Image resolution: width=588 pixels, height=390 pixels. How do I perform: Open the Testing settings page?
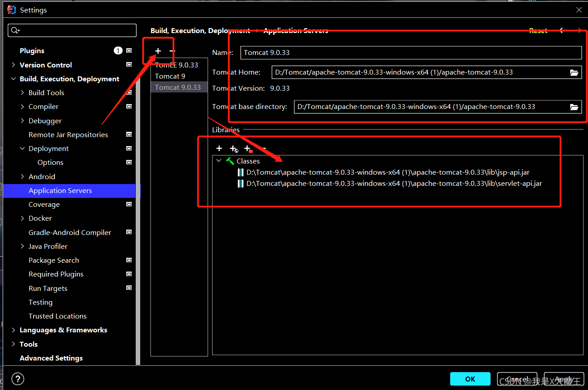(41, 302)
